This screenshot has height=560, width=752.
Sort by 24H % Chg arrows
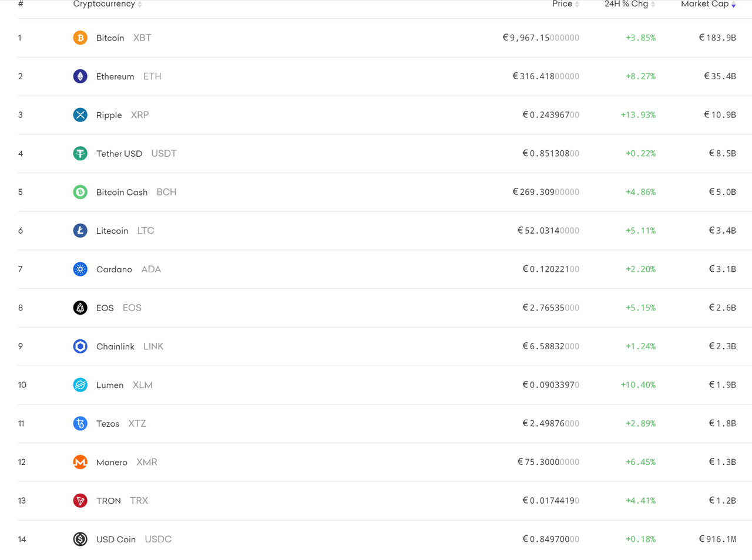(x=653, y=4)
